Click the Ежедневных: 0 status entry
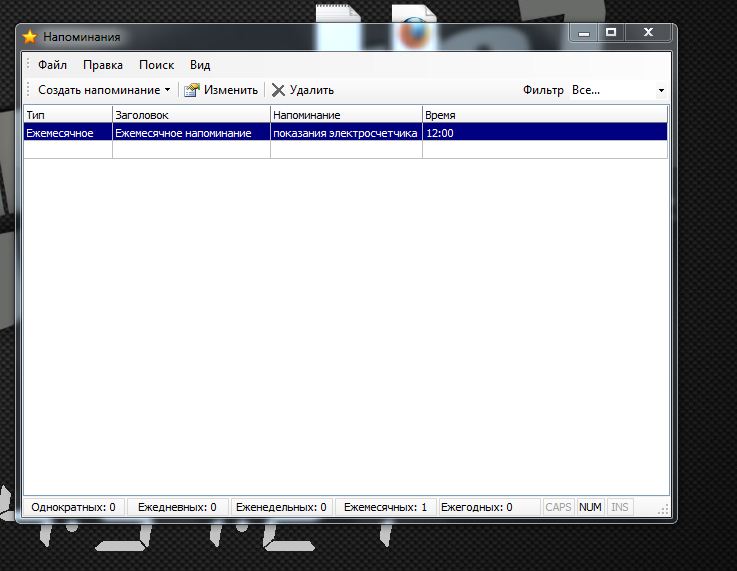Screen dimensions: 737x571 click(177, 507)
